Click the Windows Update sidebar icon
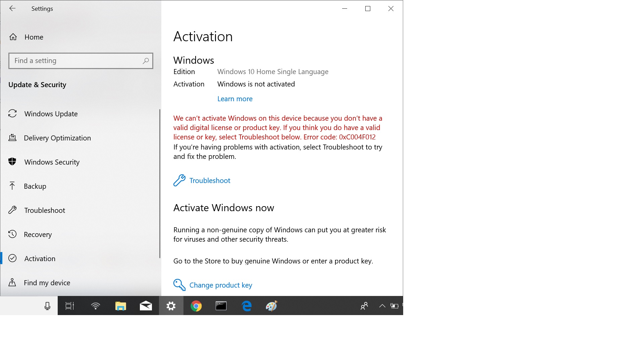The width and height of the screenshot is (644, 362). 12,114
